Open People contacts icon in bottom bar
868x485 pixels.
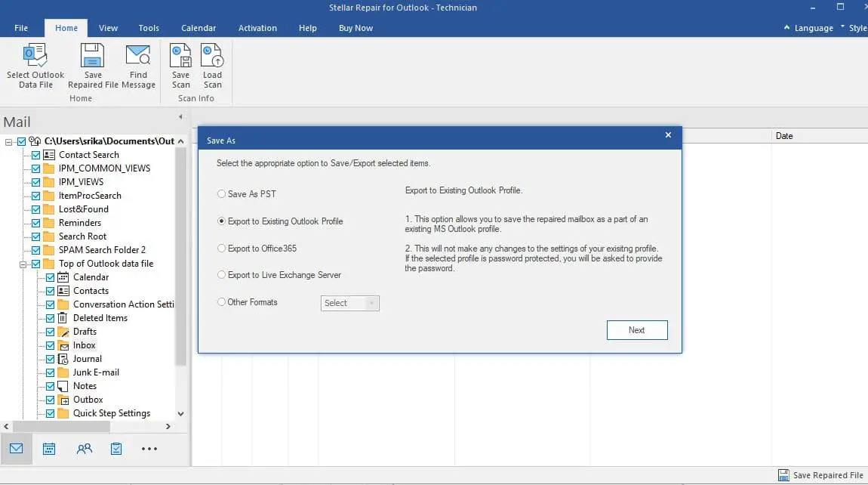pyautogui.click(x=84, y=449)
